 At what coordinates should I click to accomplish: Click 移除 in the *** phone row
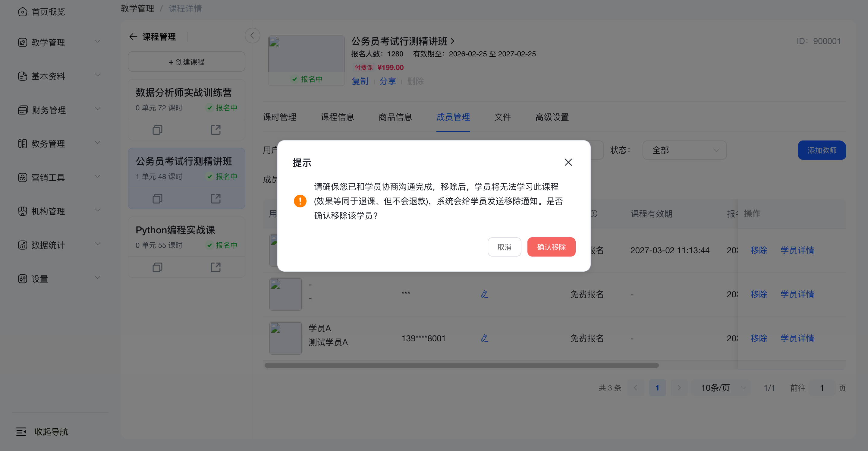759,294
